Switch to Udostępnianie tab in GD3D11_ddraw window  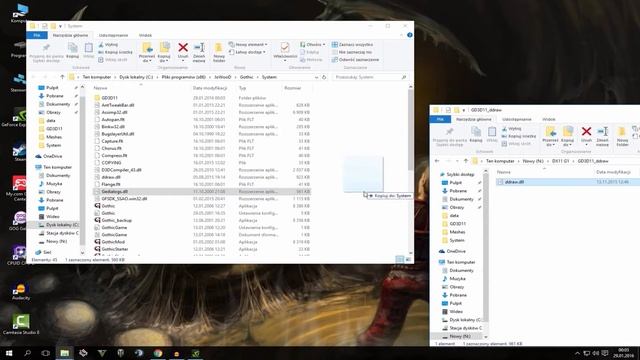516,119
